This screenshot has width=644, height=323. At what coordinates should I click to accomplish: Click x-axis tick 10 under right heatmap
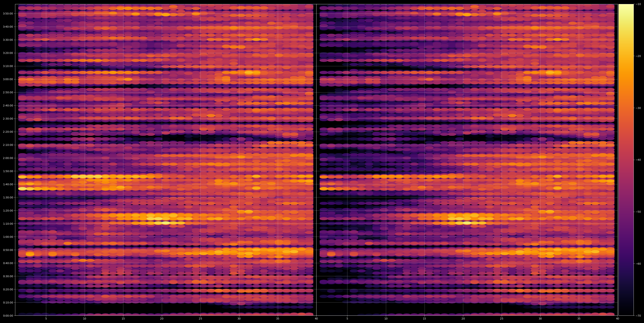click(386, 319)
